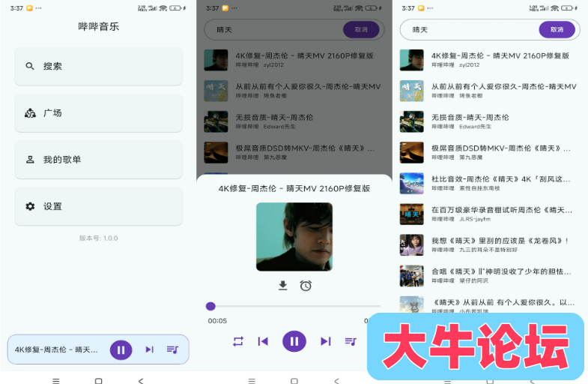Screen dimensions: 588x384
Task: Open playlist queue icon in player sheet
Action: pos(351,341)
